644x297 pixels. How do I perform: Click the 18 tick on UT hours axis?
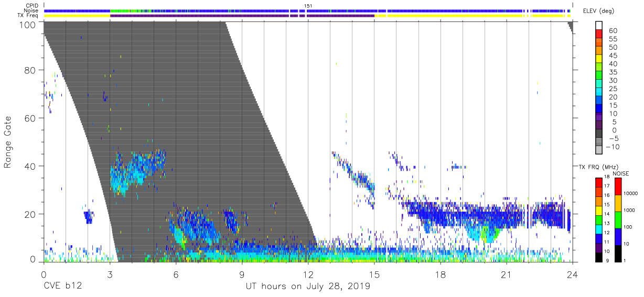pyautogui.click(x=440, y=274)
